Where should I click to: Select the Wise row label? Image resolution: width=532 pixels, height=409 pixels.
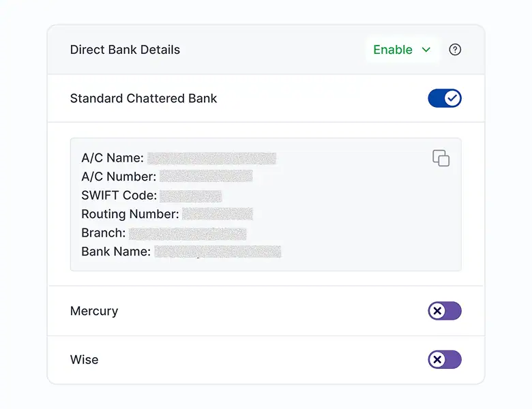tap(85, 359)
